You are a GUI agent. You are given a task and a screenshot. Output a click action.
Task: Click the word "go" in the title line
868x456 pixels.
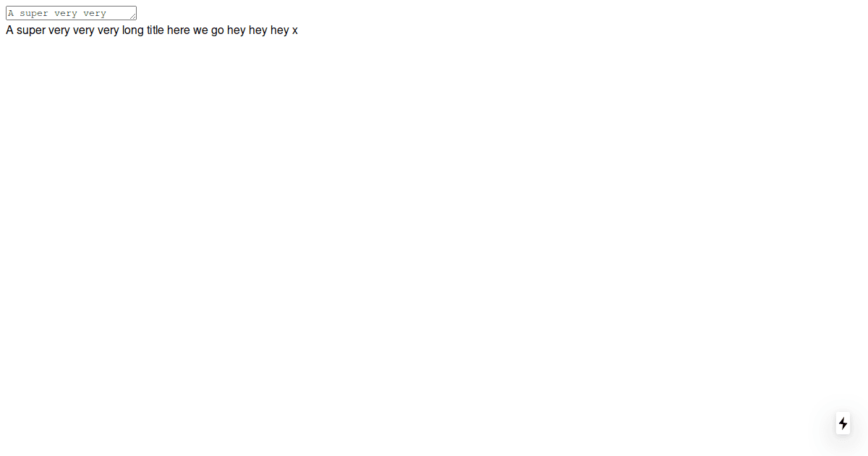218,30
